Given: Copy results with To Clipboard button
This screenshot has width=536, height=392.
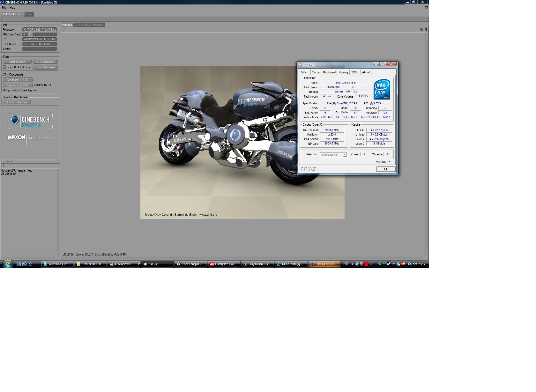Looking at the screenshot, I should click(x=45, y=62).
